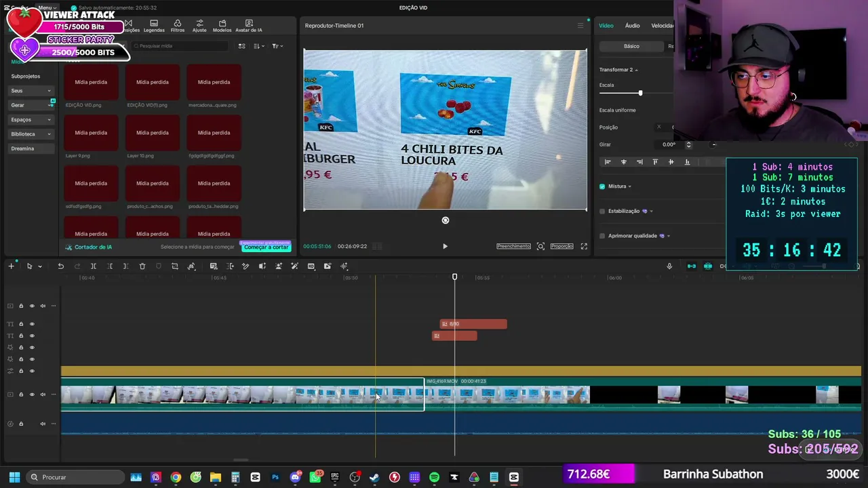The width and height of the screenshot is (868, 488).
Task: Toggle visibility of the main video track
Action: [32, 394]
